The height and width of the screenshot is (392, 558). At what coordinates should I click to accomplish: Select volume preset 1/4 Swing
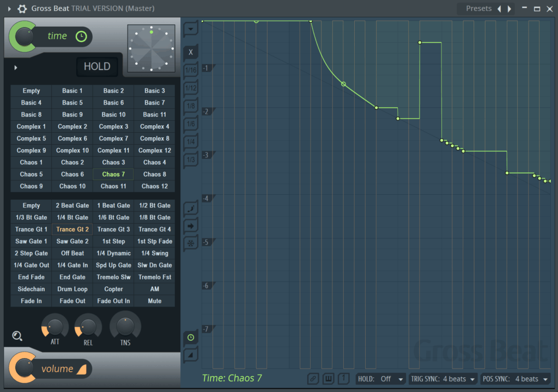point(154,253)
